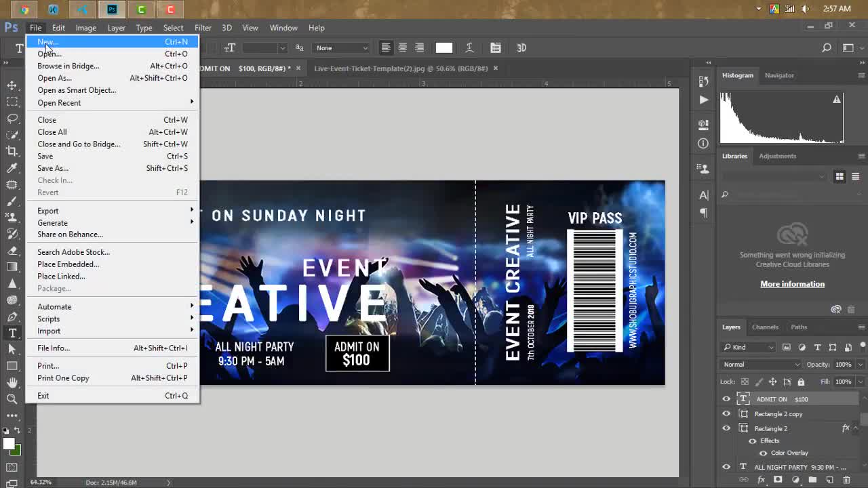Open the Actions panel play icon
Viewport: 868px width, 488px height.
point(703,100)
